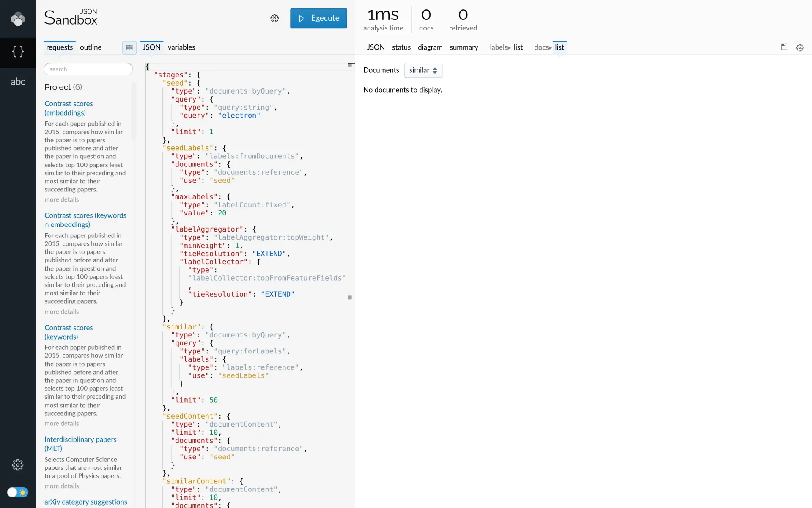Open the JSON braces sidebar view
This screenshot has height=508, width=812.
(x=18, y=52)
